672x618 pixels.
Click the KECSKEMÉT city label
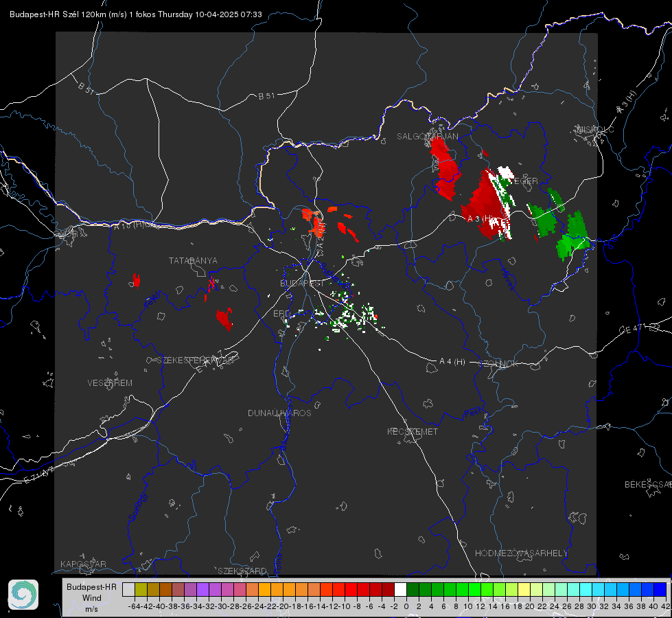[x=413, y=431]
